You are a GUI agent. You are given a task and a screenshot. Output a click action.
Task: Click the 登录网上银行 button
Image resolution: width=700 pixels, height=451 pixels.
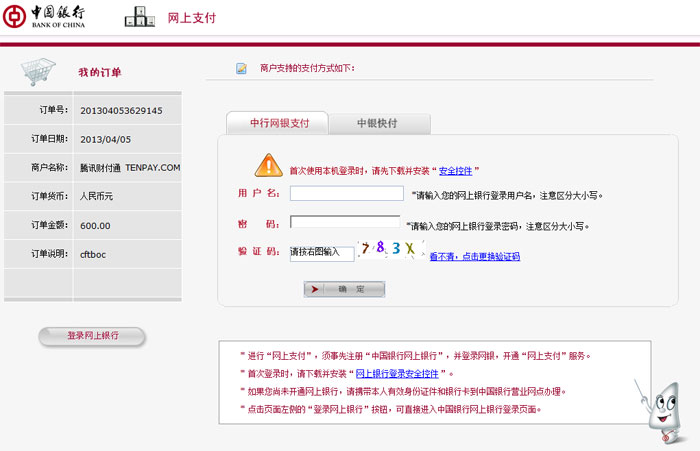tap(92, 336)
